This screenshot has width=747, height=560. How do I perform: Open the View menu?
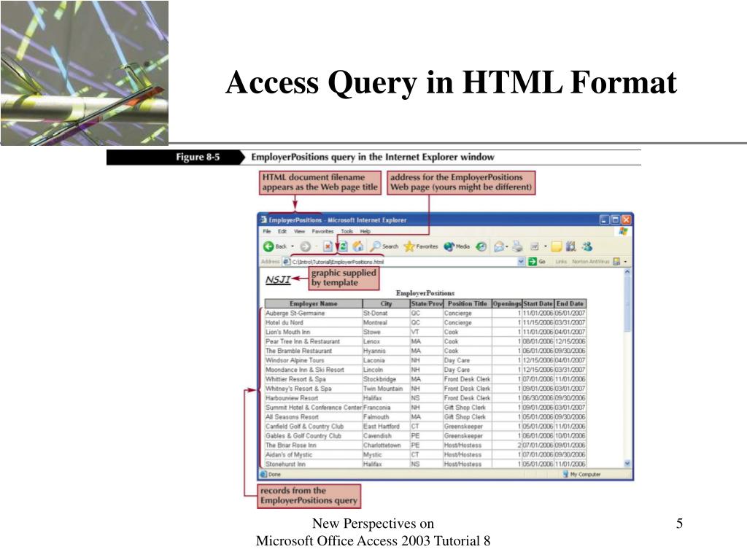299,231
